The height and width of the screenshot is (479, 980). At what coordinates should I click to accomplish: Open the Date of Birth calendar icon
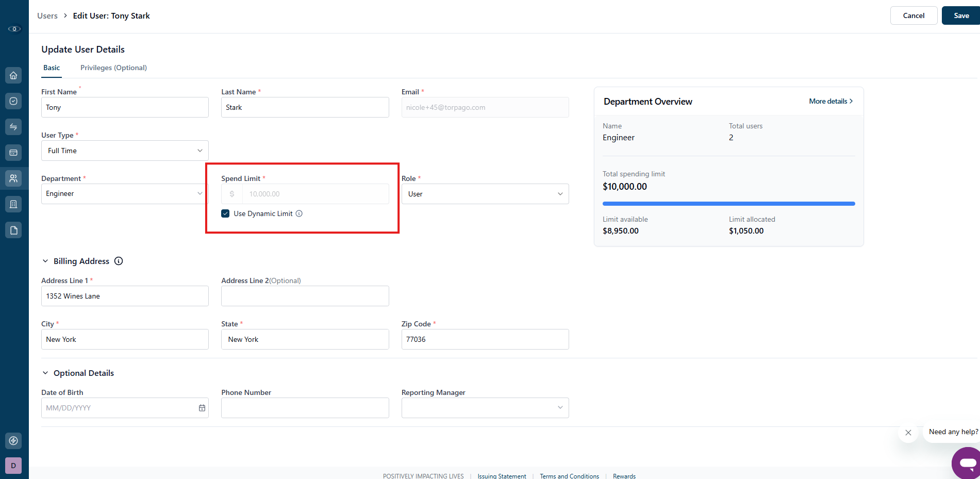tap(202, 408)
